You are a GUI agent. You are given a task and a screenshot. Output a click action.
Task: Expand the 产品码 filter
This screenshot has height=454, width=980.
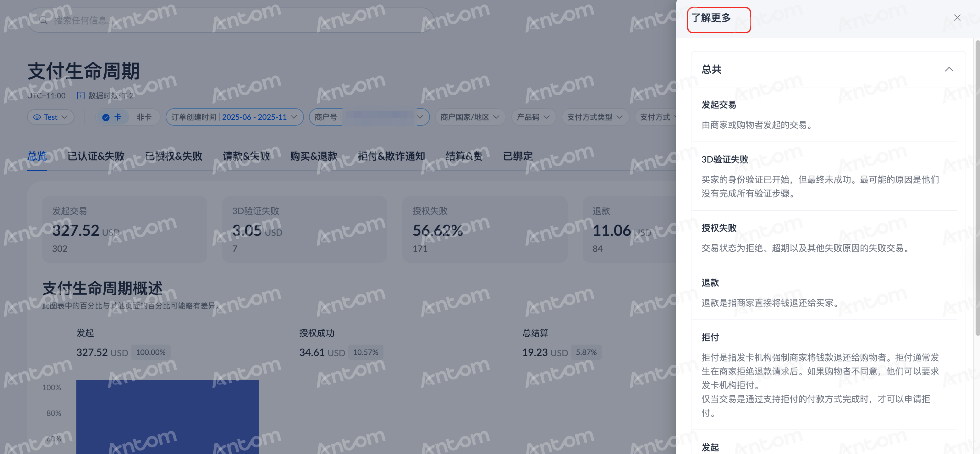pos(533,117)
